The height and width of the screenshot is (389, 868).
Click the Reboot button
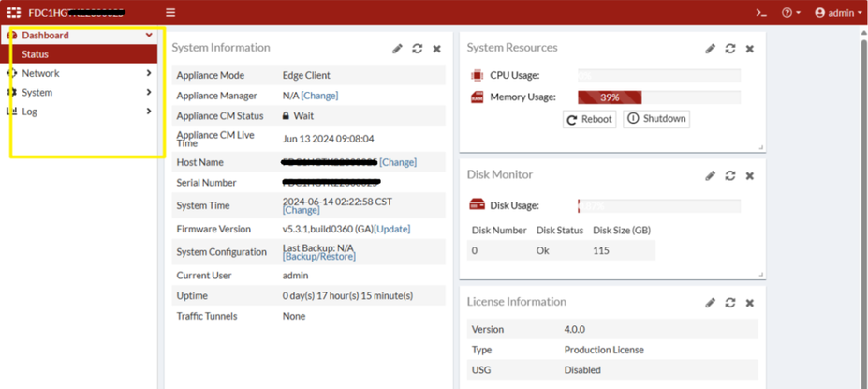pyautogui.click(x=590, y=119)
